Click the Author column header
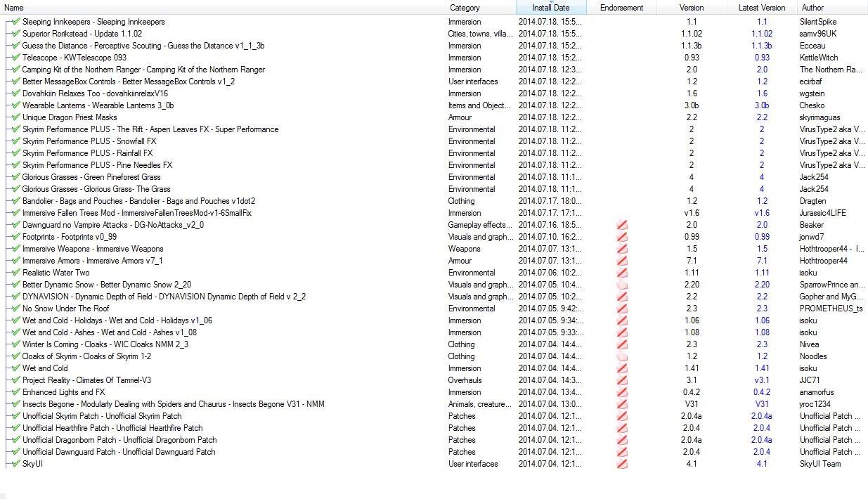The height and width of the screenshot is (499, 868). 832,8
